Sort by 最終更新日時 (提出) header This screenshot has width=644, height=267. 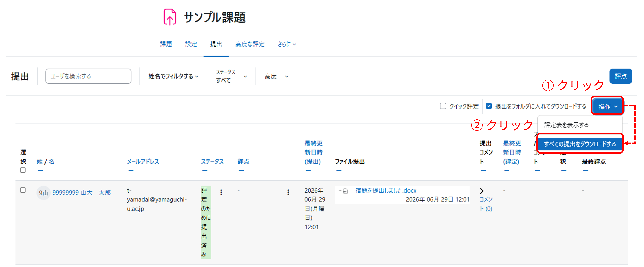pyautogui.click(x=314, y=152)
